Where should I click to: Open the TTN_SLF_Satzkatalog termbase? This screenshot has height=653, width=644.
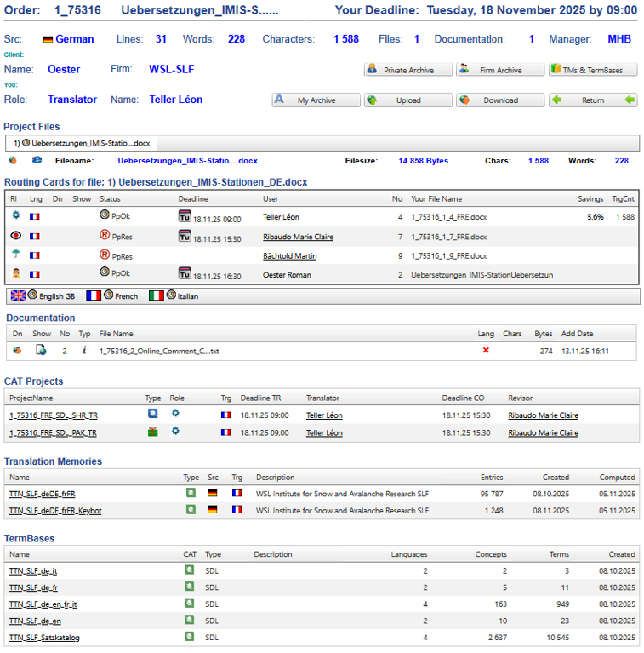(x=44, y=637)
